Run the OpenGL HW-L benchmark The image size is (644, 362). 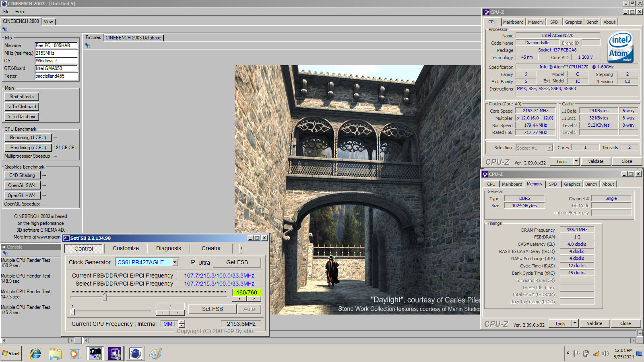pos(22,195)
